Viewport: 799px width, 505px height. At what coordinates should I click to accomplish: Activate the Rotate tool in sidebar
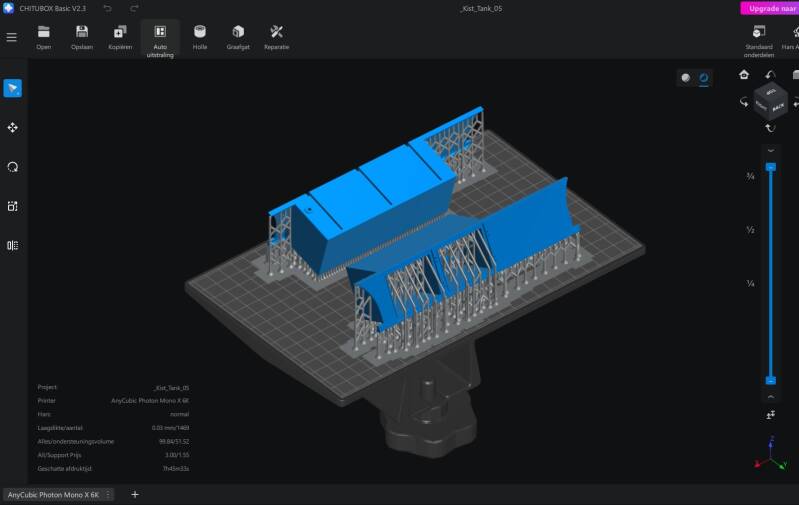click(x=12, y=167)
